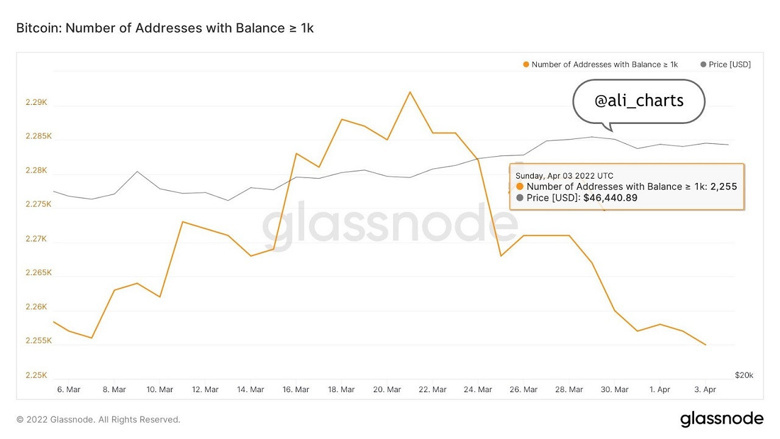Click the orange legend dot for Addresses series

[526, 64]
